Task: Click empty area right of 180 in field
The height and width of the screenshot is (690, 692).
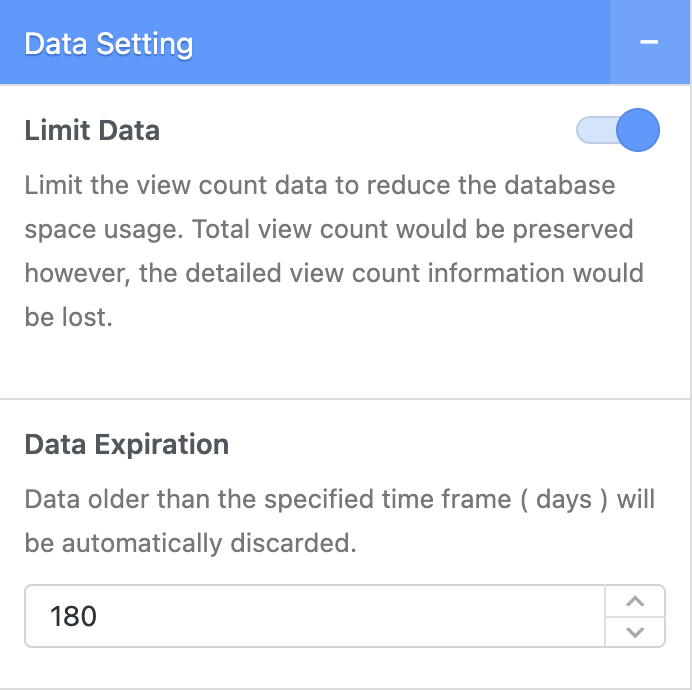Action: tap(349, 616)
